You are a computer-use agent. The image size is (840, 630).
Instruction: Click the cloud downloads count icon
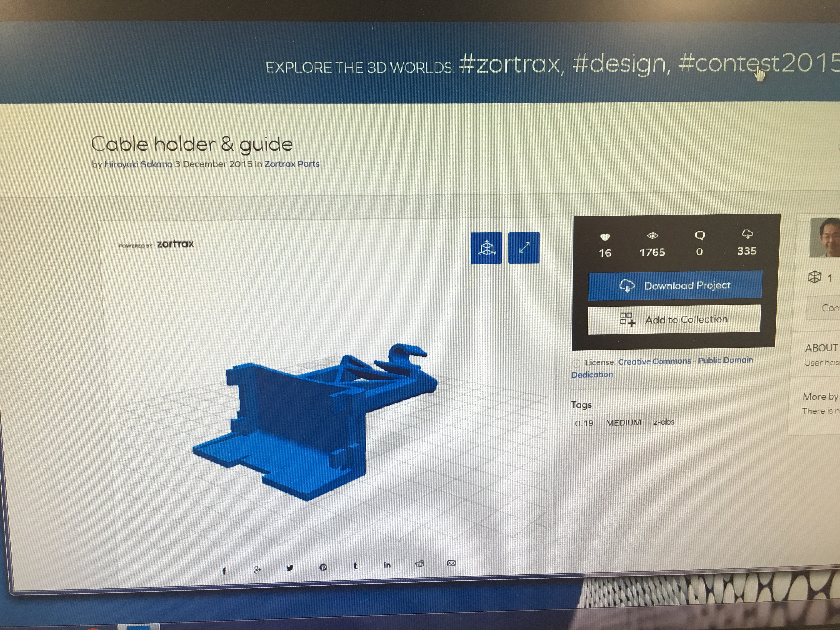(x=747, y=234)
